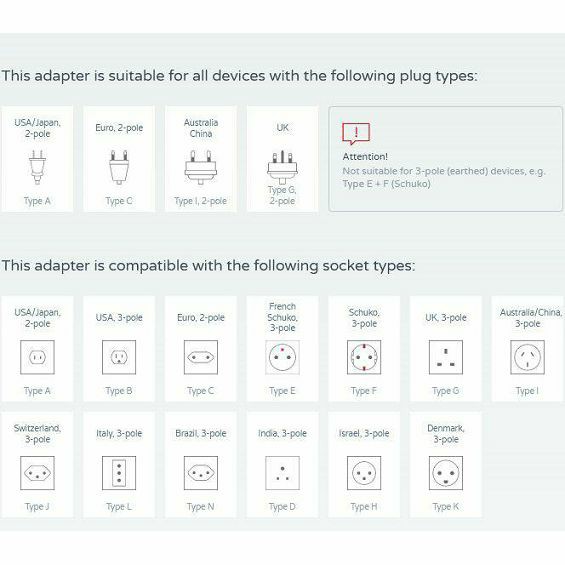This screenshot has width=565, height=565.
Task: Click the French Schuko Type E socket icon
Action: point(282,357)
